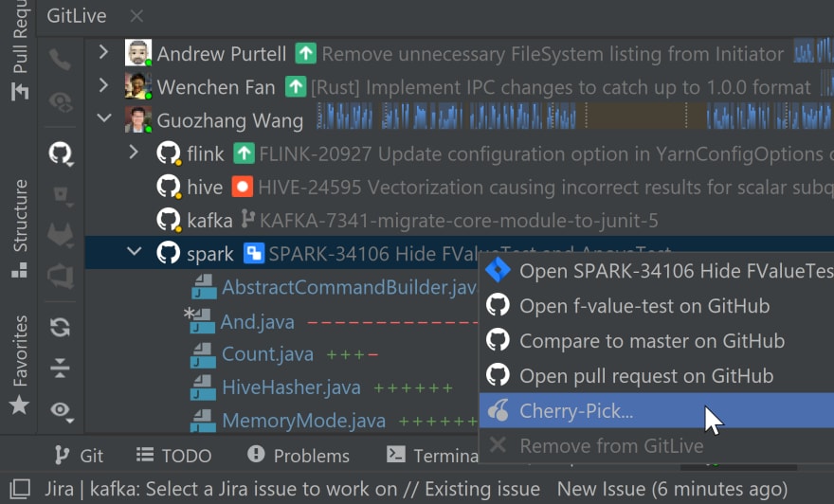Open the Pull Requests side panel
834x504 pixels.
pos(20,50)
